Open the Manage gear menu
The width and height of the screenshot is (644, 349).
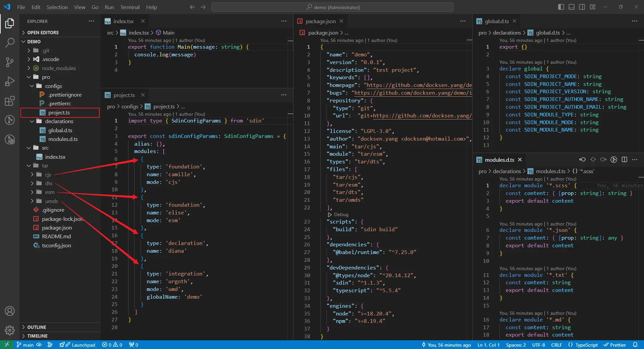pos(10,330)
